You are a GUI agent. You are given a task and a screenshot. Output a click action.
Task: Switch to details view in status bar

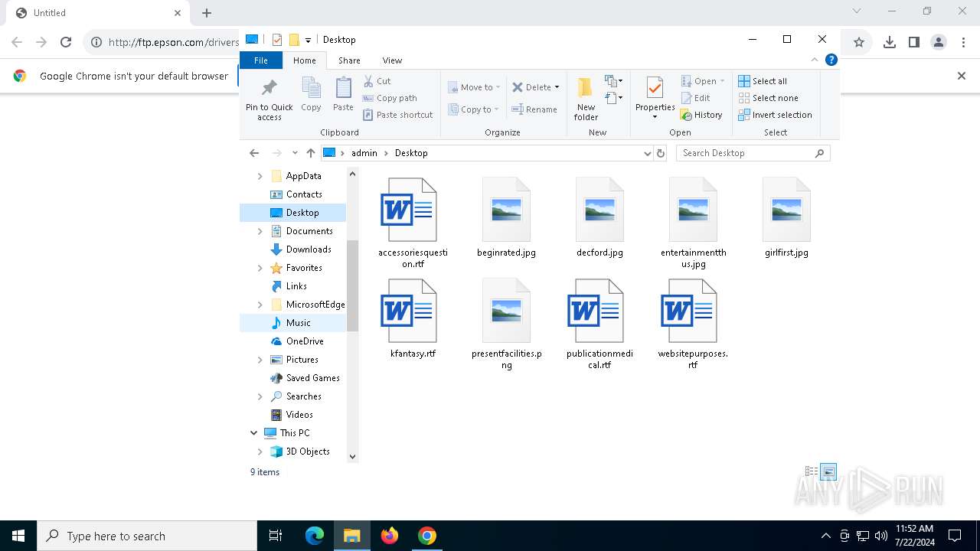tap(812, 472)
